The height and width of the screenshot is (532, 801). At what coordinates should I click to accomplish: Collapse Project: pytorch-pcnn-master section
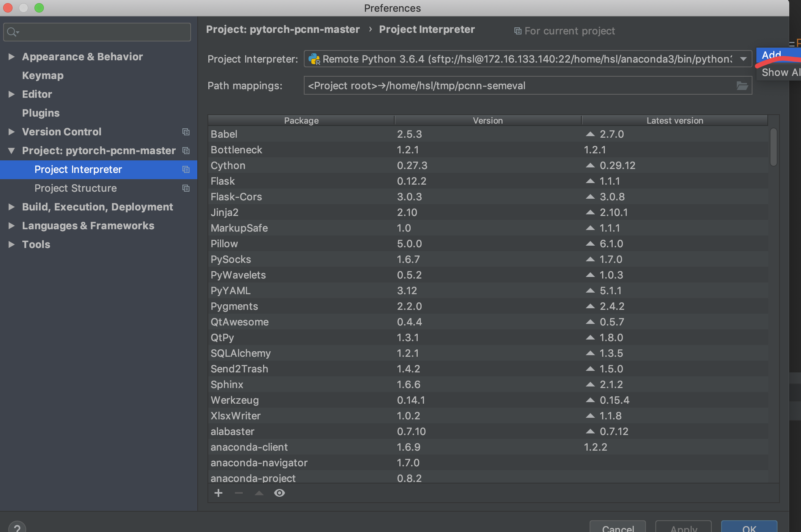tap(11, 151)
